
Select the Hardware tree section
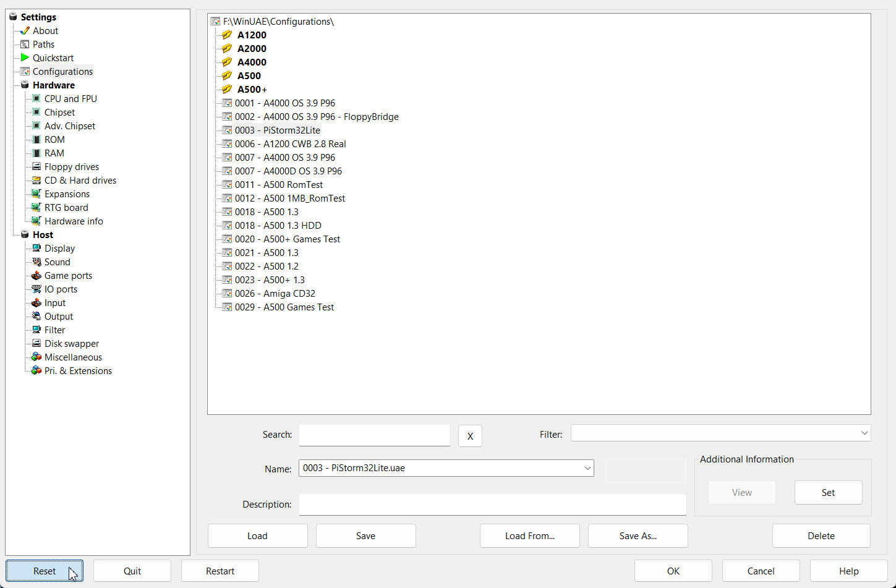tap(54, 85)
